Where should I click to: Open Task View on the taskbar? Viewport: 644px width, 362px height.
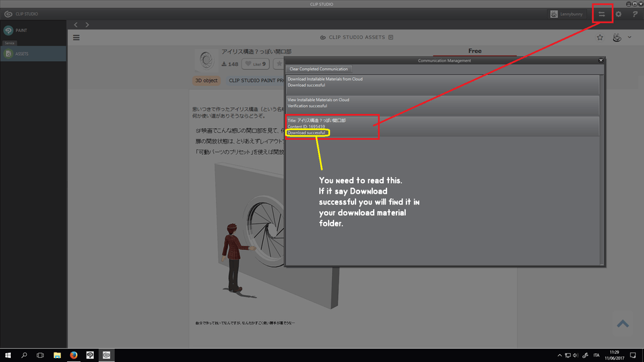(40, 355)
